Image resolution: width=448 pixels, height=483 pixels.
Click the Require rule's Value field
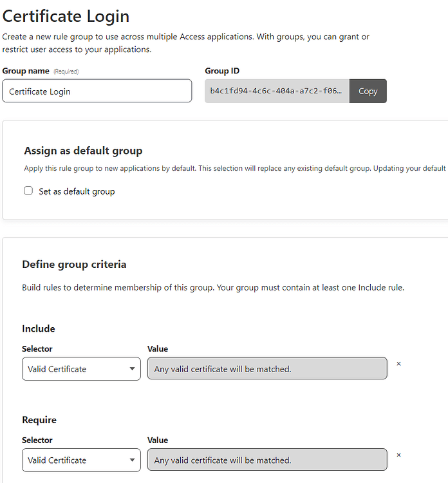[267, 460]
